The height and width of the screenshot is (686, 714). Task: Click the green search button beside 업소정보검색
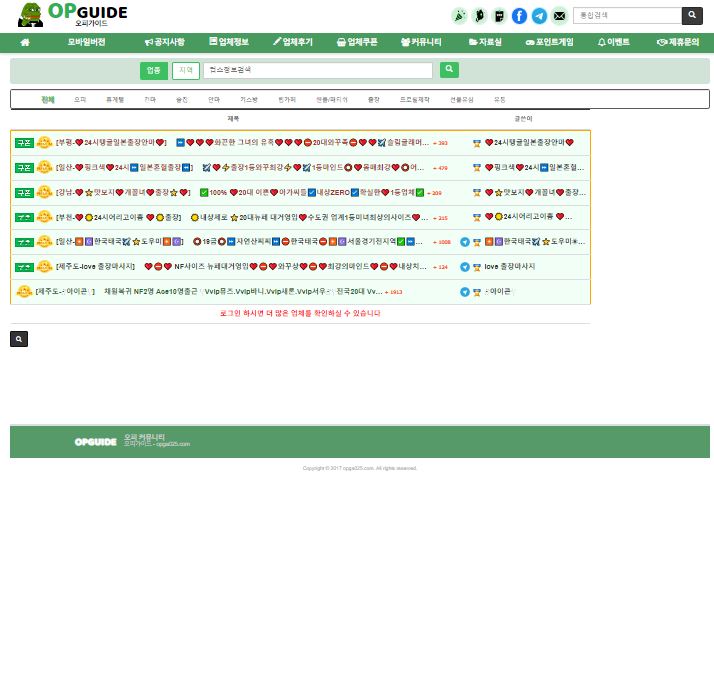(x=449, y=70)
